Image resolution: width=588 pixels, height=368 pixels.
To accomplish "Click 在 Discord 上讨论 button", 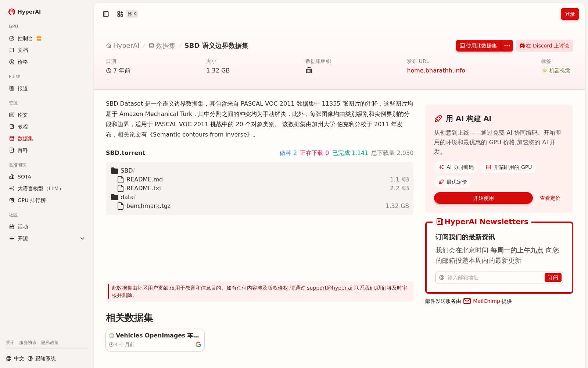I will pyautogui.click(x=545, y=46).
